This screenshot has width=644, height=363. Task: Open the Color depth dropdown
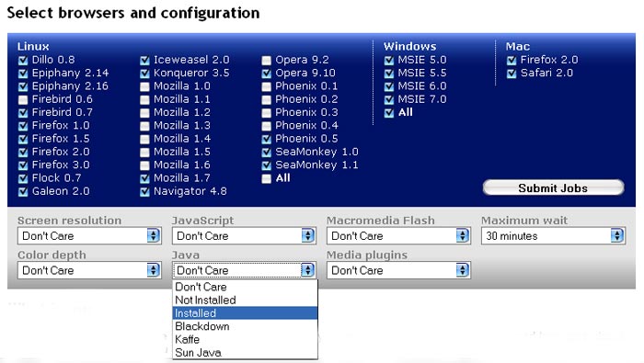coord(89,270)
